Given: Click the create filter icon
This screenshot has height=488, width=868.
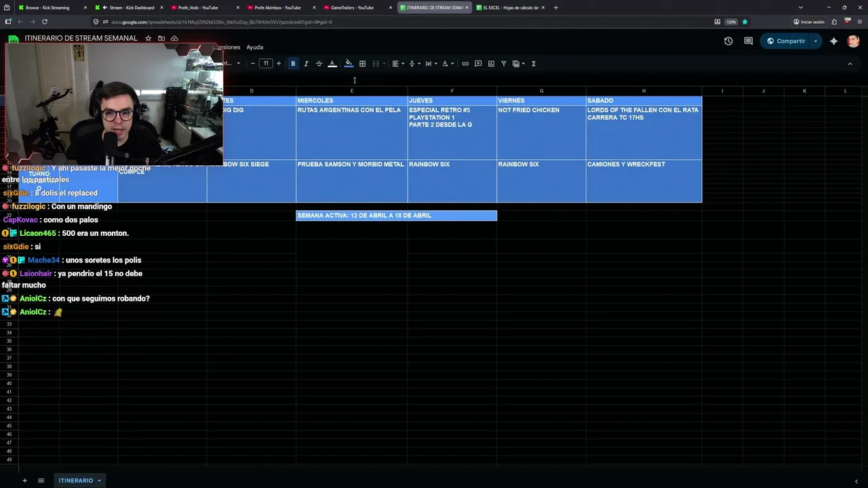Looking at the screenshot, I should [503, 64].
